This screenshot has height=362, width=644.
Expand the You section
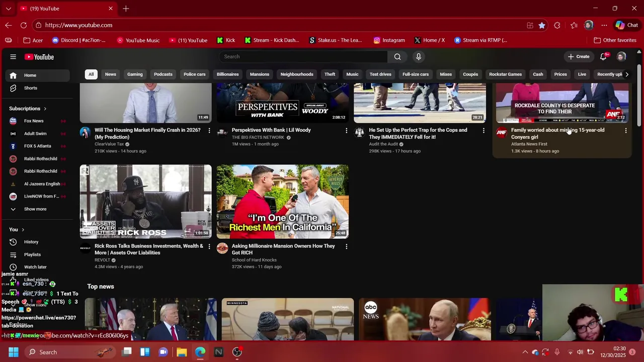tap(17, 230)
